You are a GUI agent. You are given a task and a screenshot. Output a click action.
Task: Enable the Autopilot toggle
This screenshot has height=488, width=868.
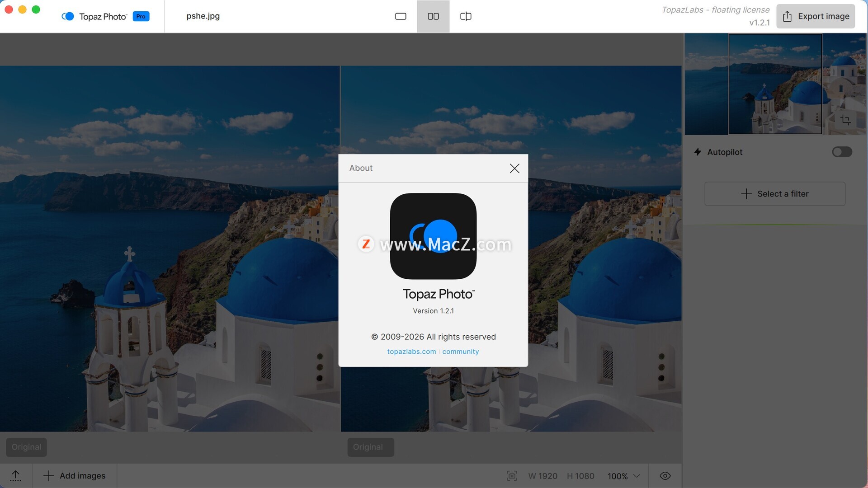click(842, 152)
